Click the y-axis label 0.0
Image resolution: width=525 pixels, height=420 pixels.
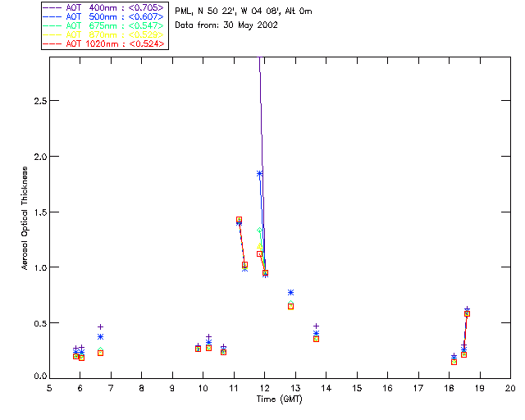point(40,377)
